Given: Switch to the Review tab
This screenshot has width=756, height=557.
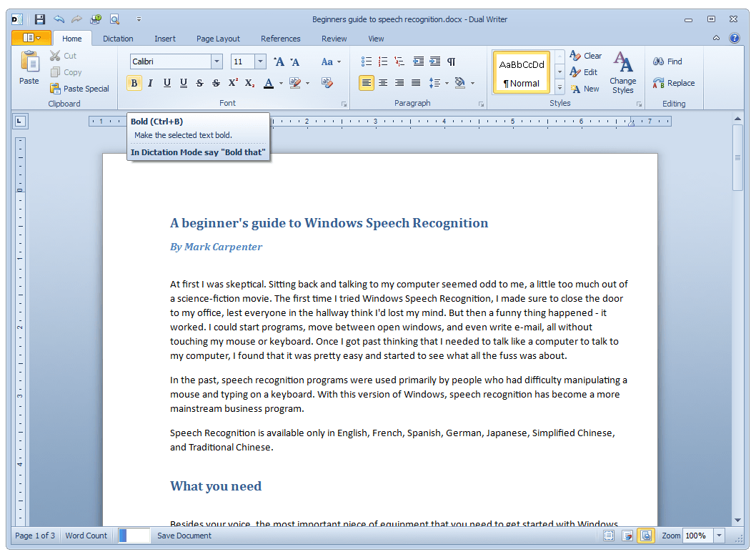Looking at the screenshot, I should click(334, 39).
